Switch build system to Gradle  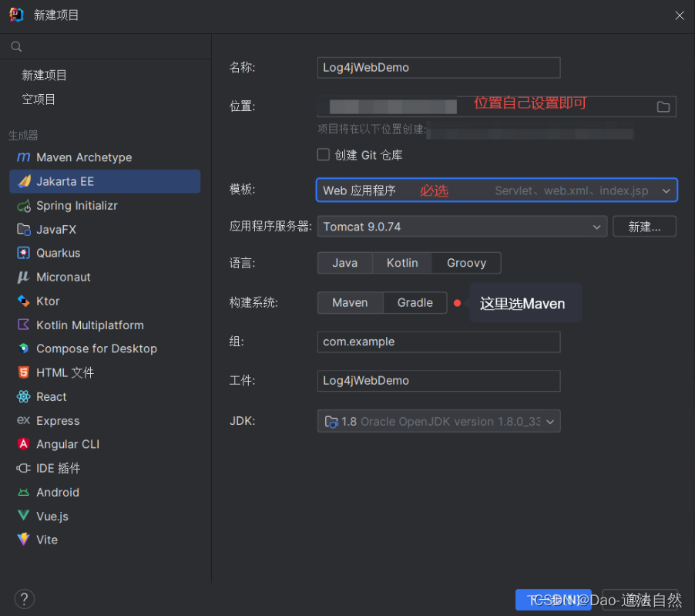[415, 302]
